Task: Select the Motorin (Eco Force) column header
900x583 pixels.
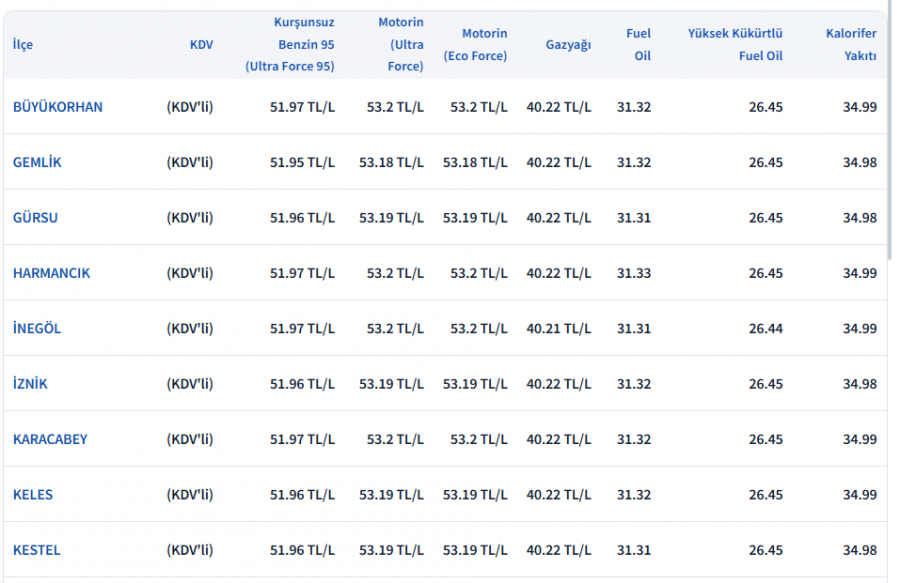Action: coord(475,44)
